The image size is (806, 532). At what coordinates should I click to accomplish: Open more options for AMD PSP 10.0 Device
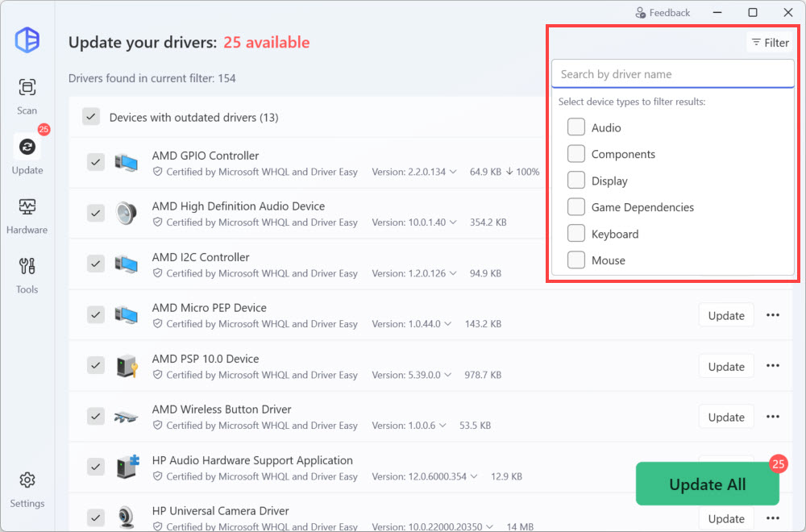click(x=773, y=366)
